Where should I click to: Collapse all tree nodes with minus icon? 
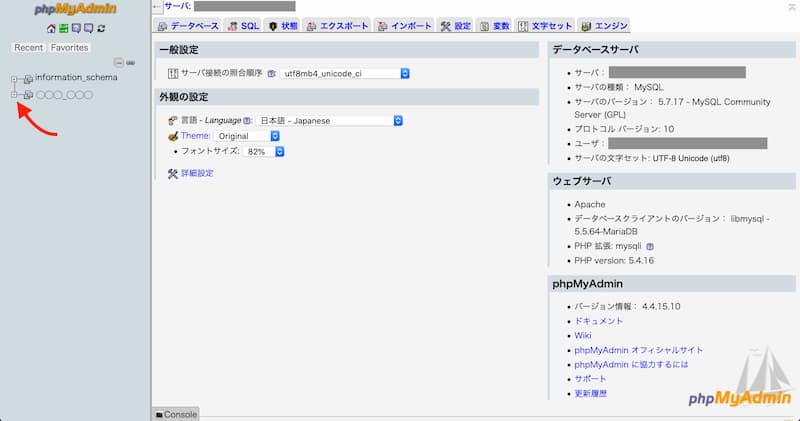119,63
